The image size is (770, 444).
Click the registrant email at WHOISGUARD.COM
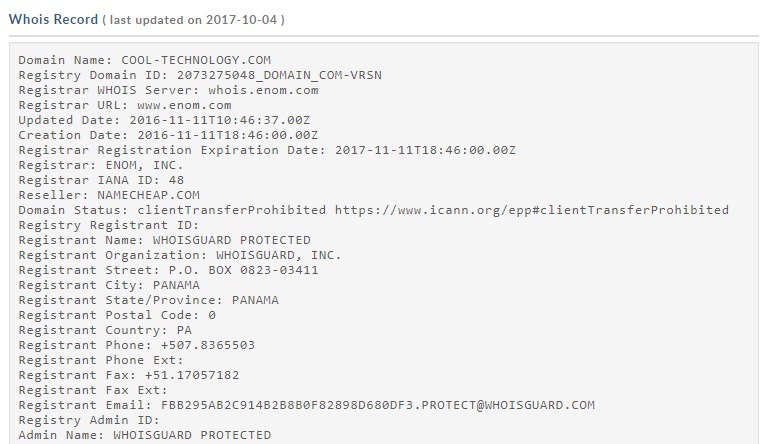(378, 405)
